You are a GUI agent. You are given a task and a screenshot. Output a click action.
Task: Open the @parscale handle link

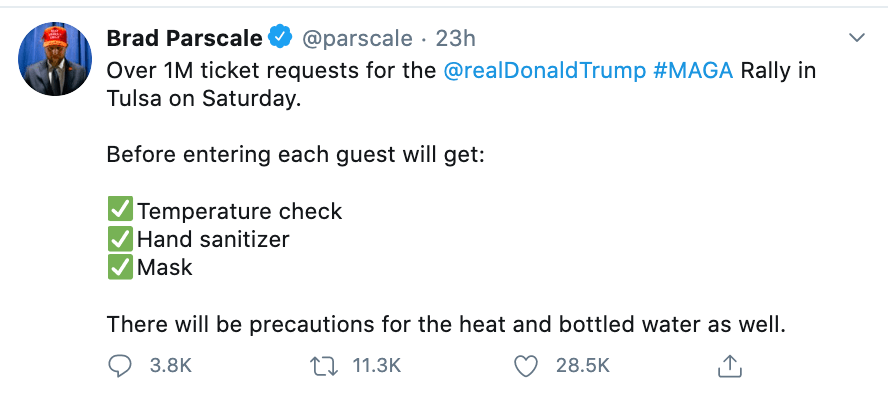click(x=357, y=39)
